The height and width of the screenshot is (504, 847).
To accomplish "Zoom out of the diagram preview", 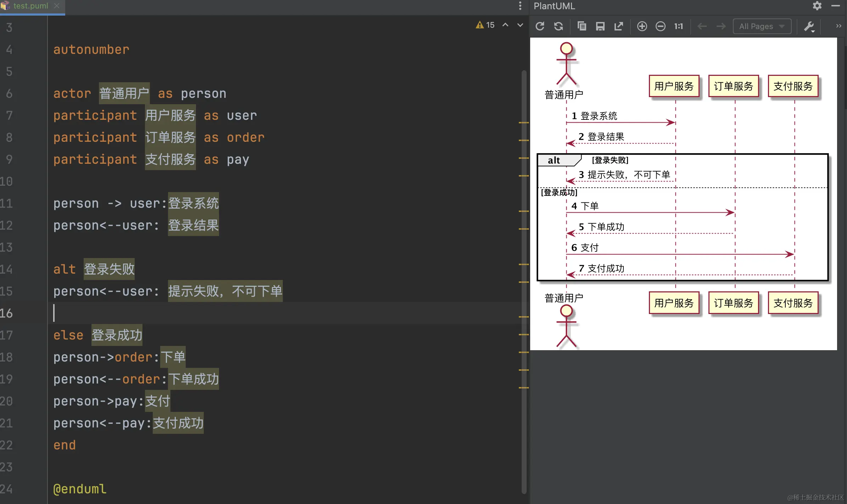I will 660,26.
